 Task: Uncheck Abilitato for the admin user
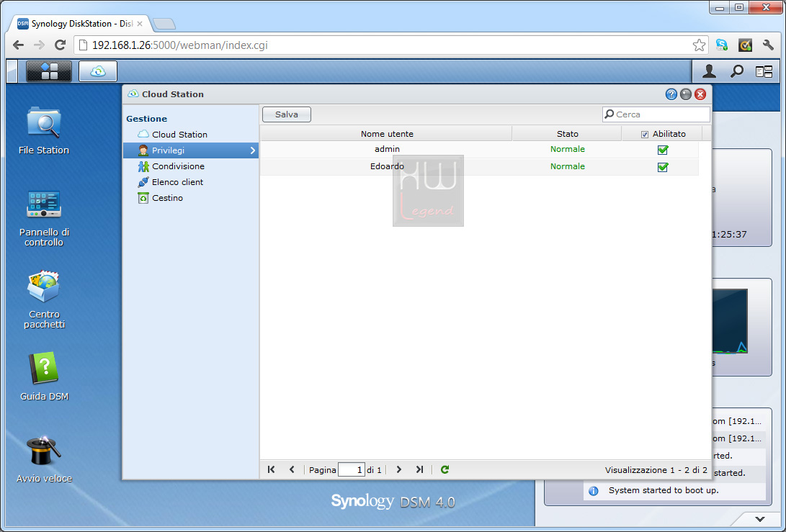pyautogui.click(x=663, y=150)
